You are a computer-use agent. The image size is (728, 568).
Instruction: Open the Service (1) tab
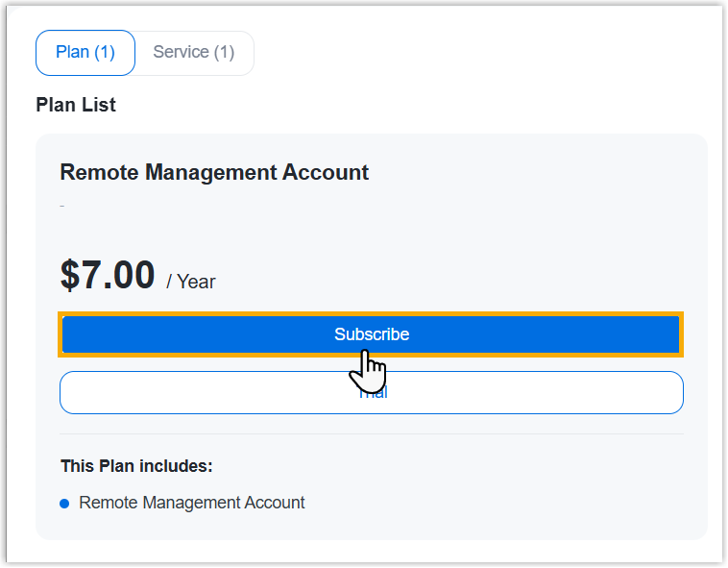pyautogui.click(x=194, y=53)
